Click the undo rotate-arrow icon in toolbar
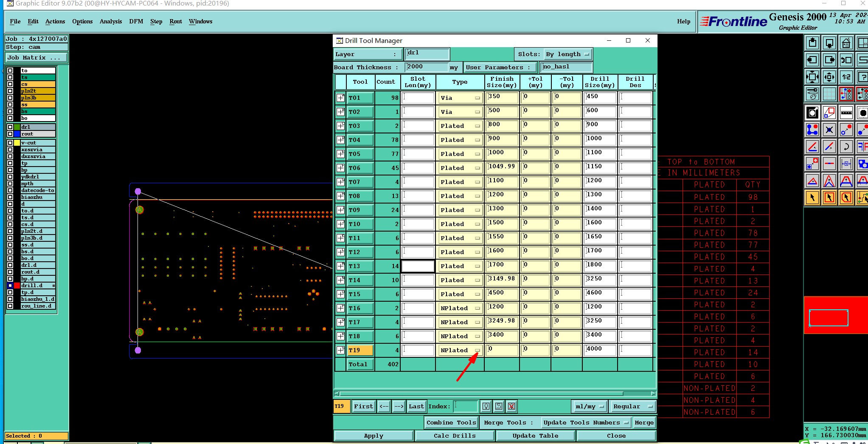This screenshot has width=868, height=444. click(846, 147)
